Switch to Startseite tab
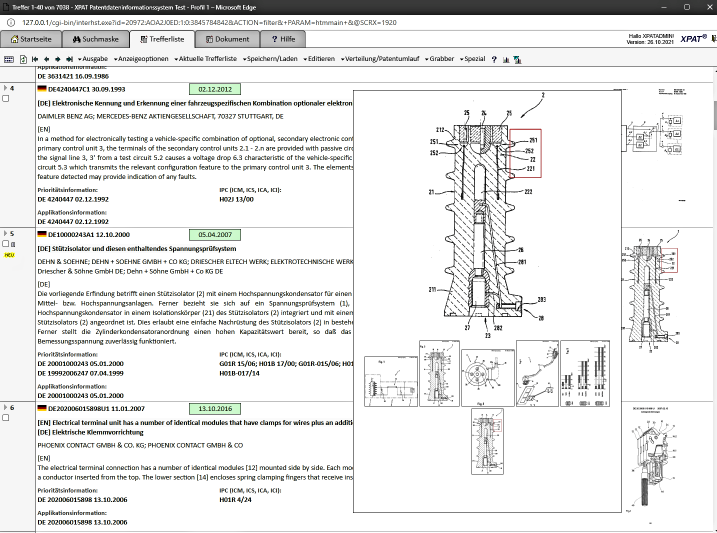This screenshot has height=533, width=717. 31,39
